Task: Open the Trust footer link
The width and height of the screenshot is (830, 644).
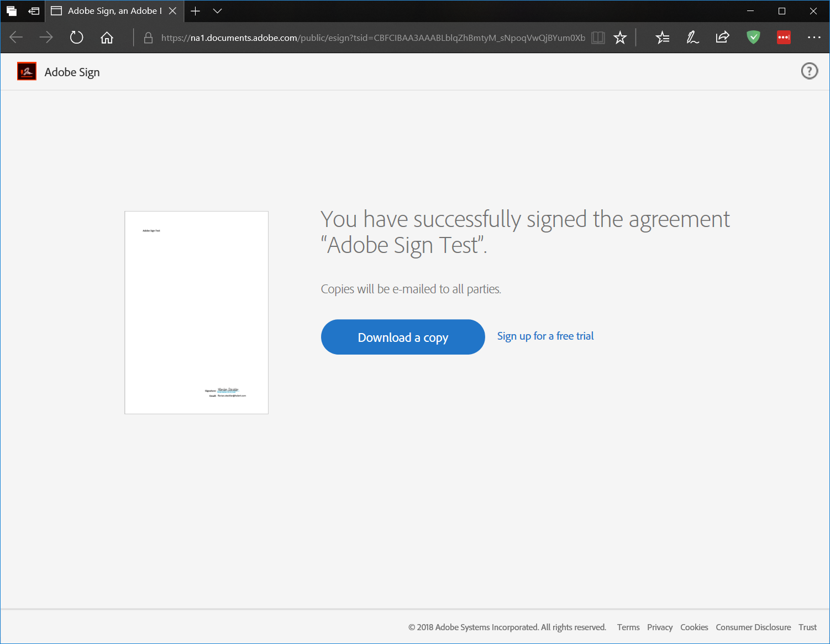Action: coord(807,627)
